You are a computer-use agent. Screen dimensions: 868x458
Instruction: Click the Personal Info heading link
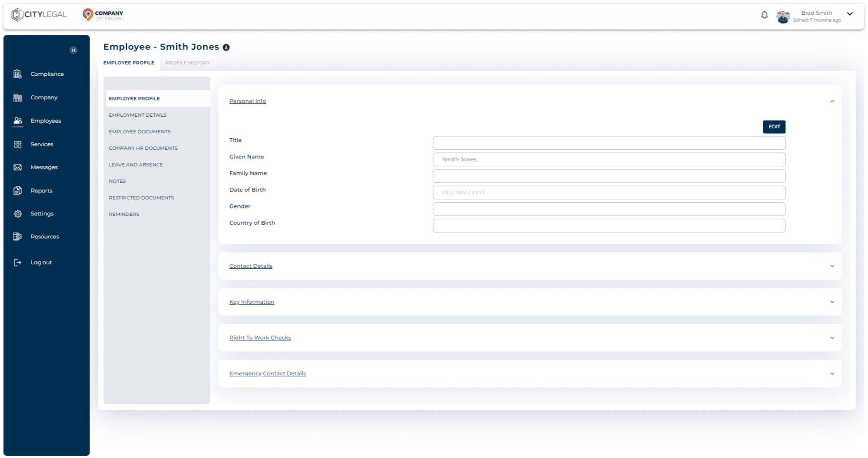coord(248,101)
